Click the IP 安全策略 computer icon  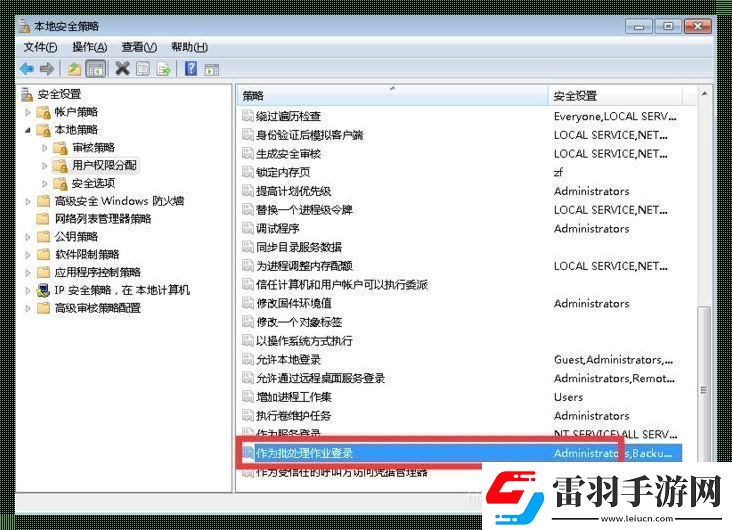click(43, 290)
